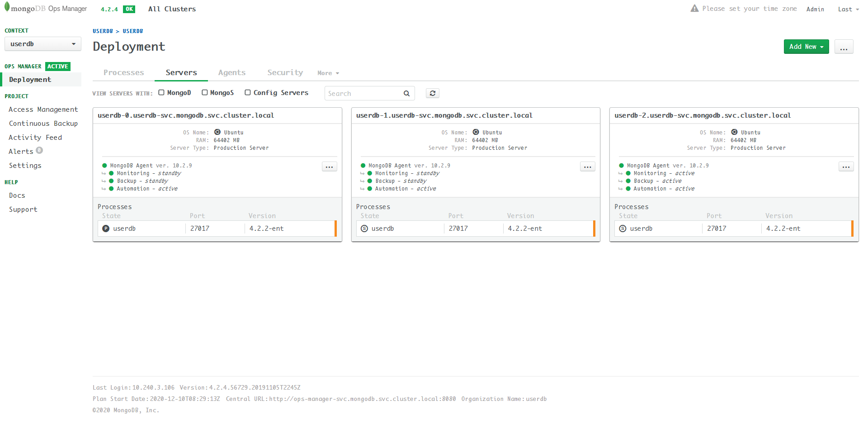Click Ubuntu icon on userdb-1 server card
This screenshot has height=424, width=868.
click(476, 132)
